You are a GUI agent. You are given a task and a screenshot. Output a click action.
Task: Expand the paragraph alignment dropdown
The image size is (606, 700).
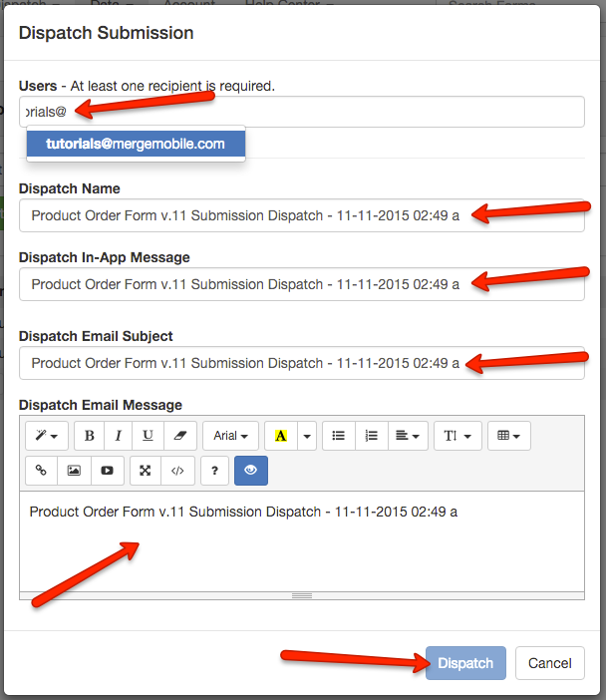[x=407, y=436]
